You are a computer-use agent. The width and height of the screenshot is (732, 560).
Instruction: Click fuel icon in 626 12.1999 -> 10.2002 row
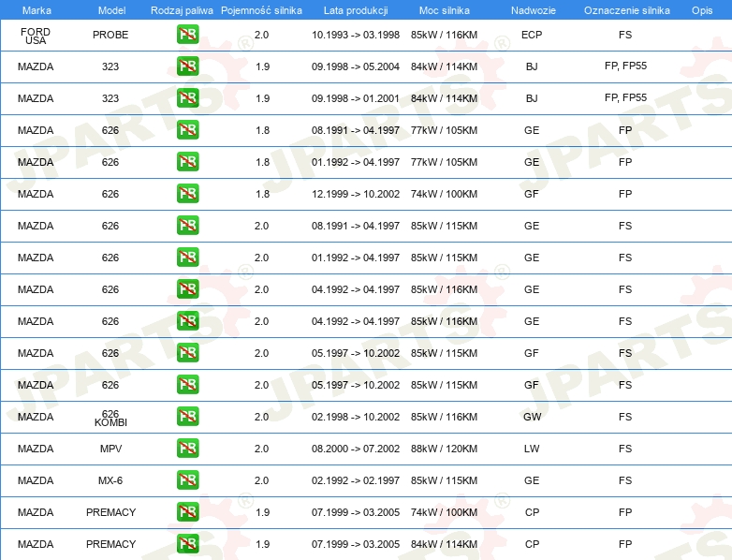[x=187, y=193]
